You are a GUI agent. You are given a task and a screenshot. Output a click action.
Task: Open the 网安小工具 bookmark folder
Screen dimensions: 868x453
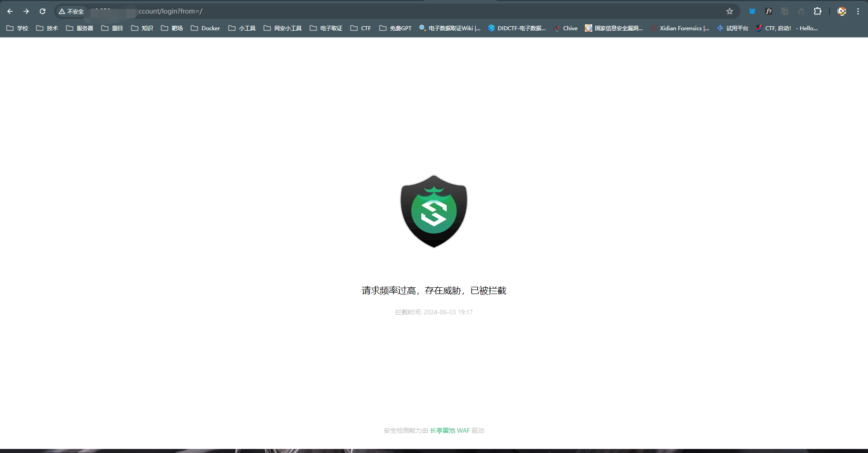[x=283, y=28]
